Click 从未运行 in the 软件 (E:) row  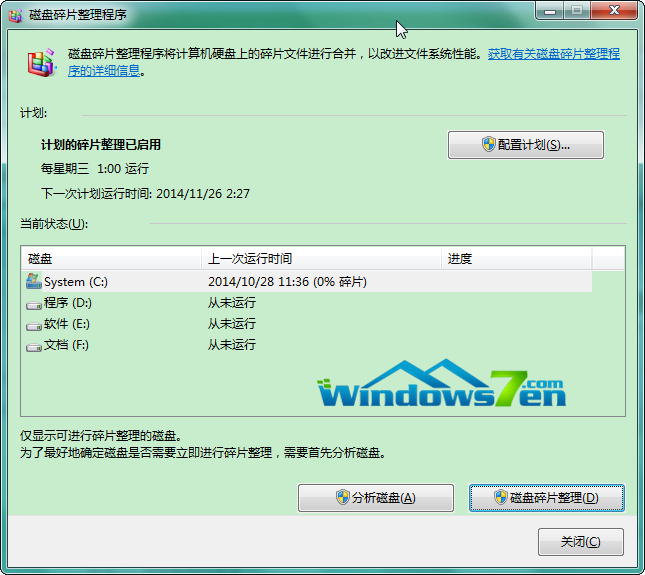(232, 324)
